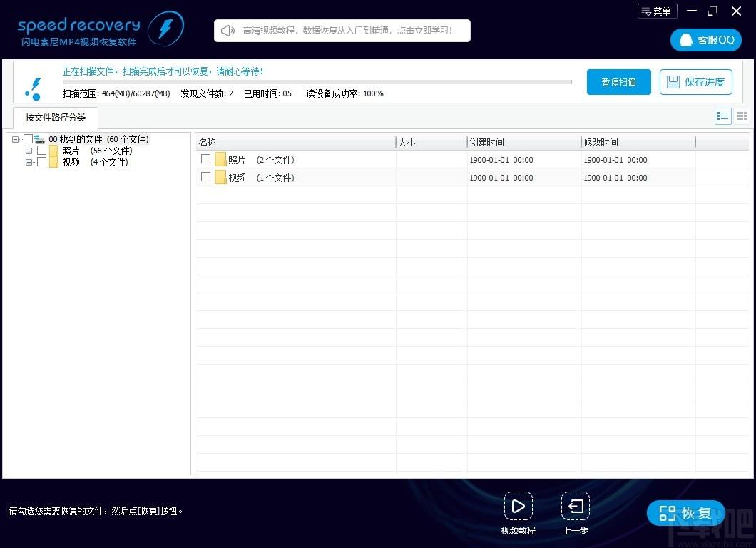Click the 发现文件数: 2 status text
The image size is (756, 548).
(207, 93)
